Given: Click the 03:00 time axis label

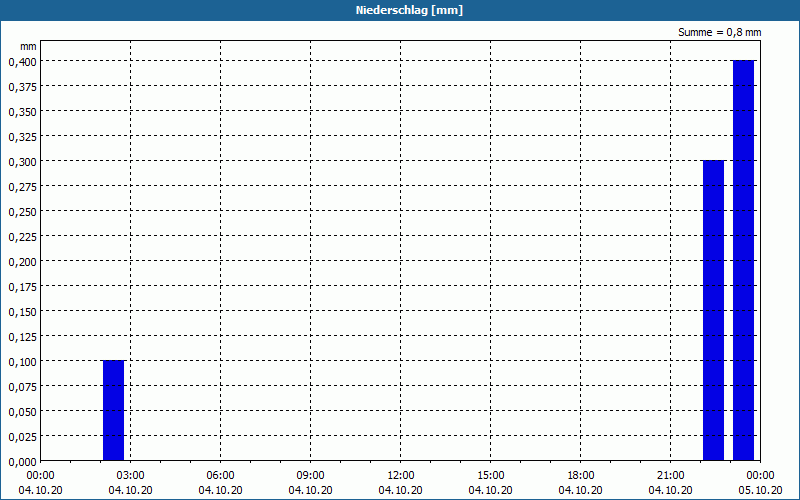Looking at the screenshot, I should click(131, 476).
